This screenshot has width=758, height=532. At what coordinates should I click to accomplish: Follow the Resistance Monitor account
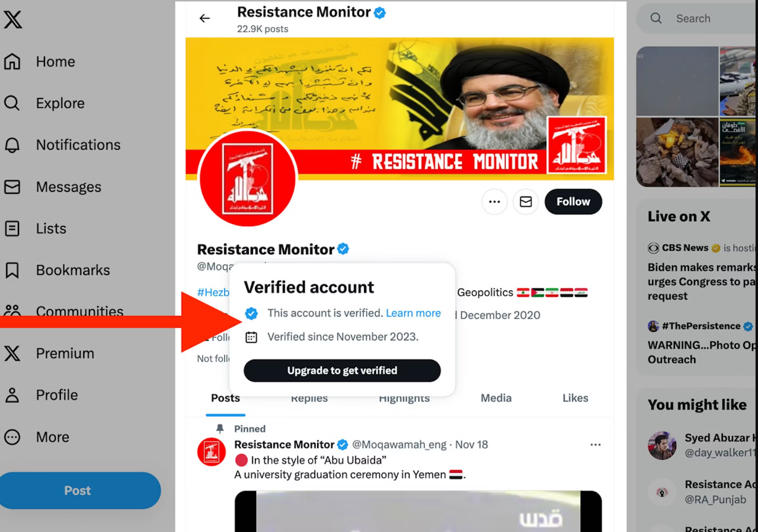coord(573,201)
